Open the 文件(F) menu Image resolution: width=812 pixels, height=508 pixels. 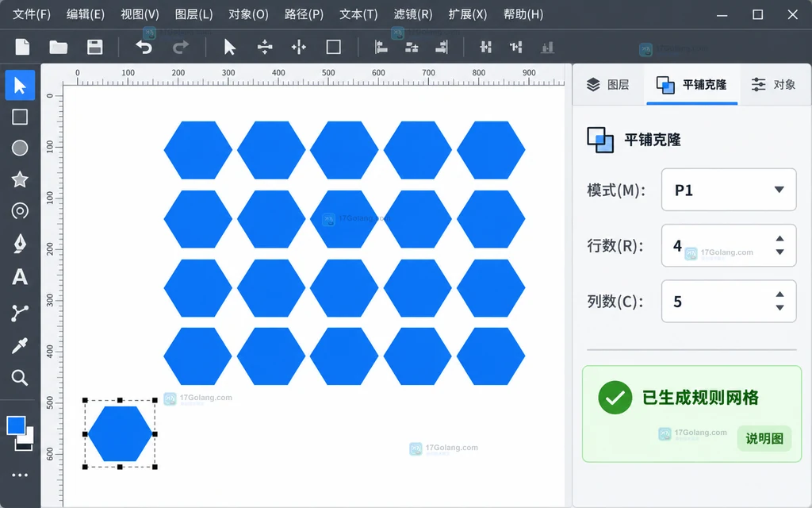tap(32, 14)
